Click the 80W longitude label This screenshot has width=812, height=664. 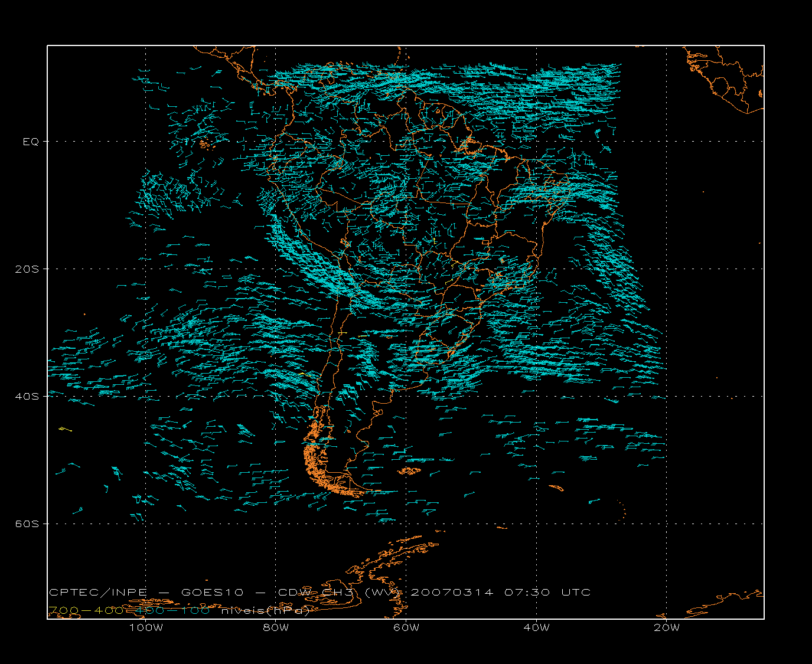click(276, 627)
